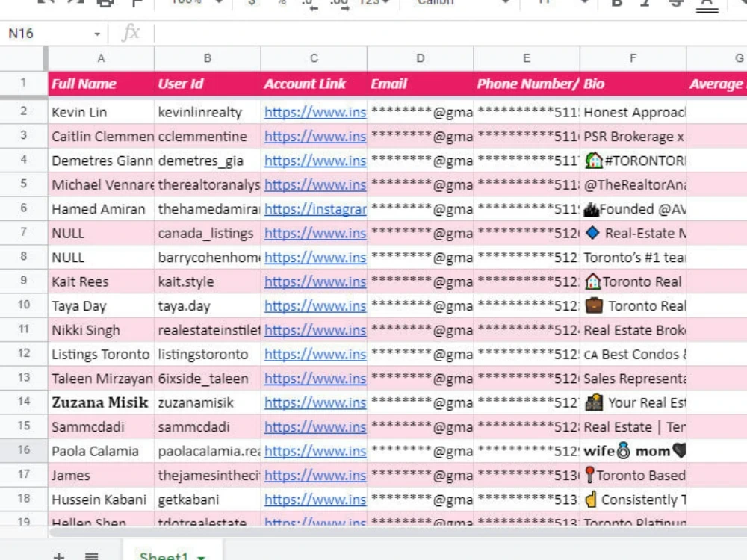
Task: Click the 'Sammcdadi' name cell
Action: pos(101,427)
